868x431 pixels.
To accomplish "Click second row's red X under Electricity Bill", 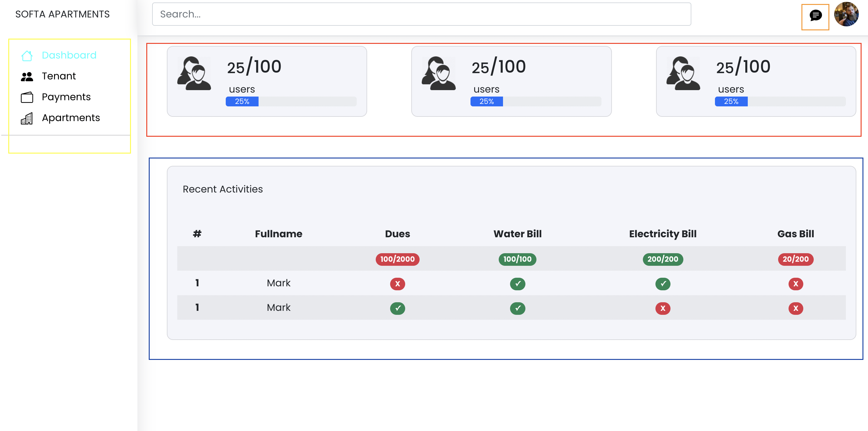I will pyautogui.click(x=663, y=308).
